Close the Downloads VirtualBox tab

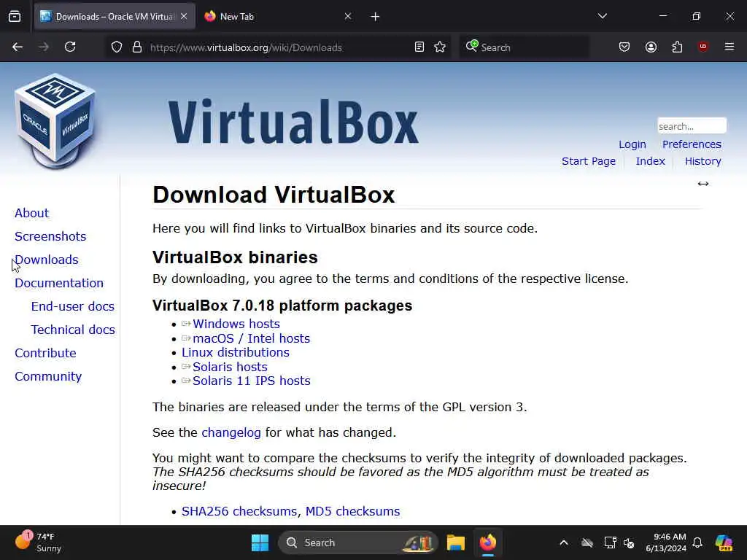click(x=184, y=17)
